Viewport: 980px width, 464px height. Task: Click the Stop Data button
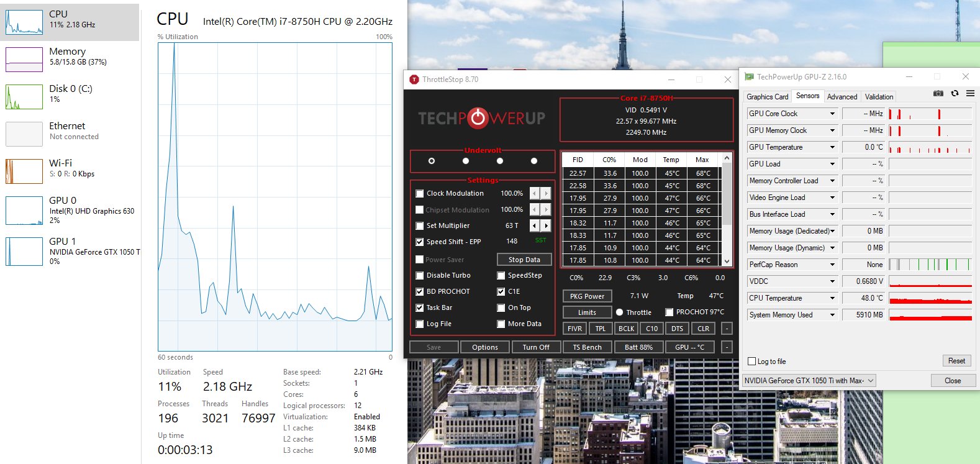(x=524, y=260)
